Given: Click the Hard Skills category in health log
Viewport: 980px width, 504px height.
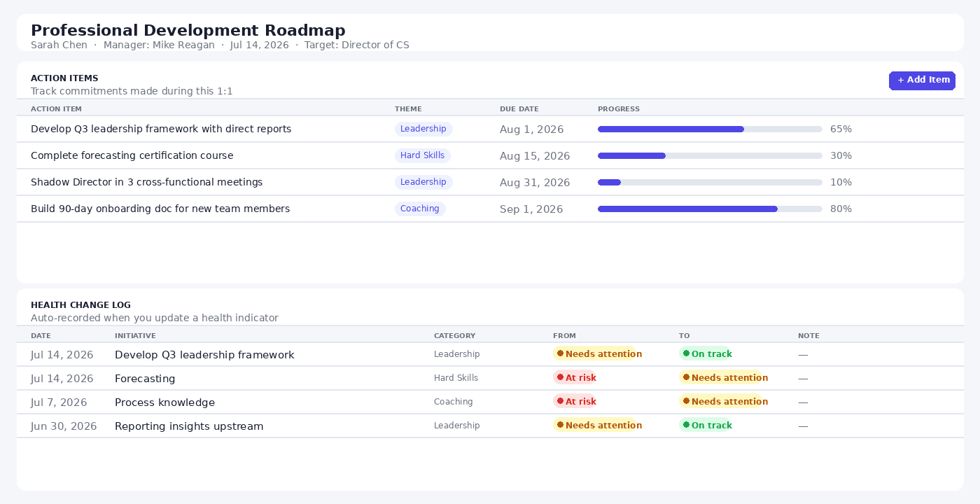Looking at the screenshot, I should pyautogui.click(x=456, y=378).
